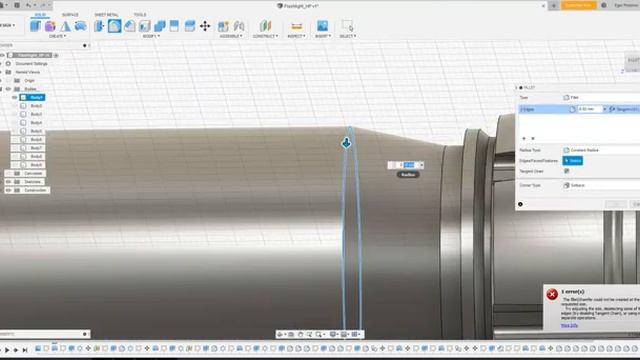The height and width of the screenshot is (360, 640).
Task: Click the timeline Play button
Action: click(x=7, y=350)
